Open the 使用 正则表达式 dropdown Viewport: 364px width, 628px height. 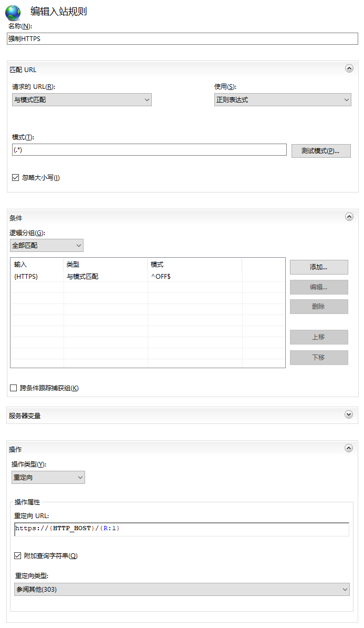(x=283, y=100)
